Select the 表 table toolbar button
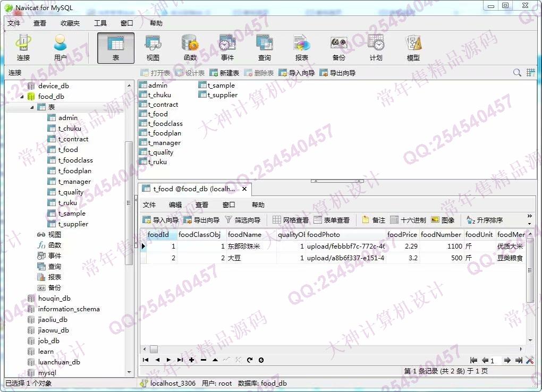The width and height of the screenshot is (542, 392). coord(116,48)
